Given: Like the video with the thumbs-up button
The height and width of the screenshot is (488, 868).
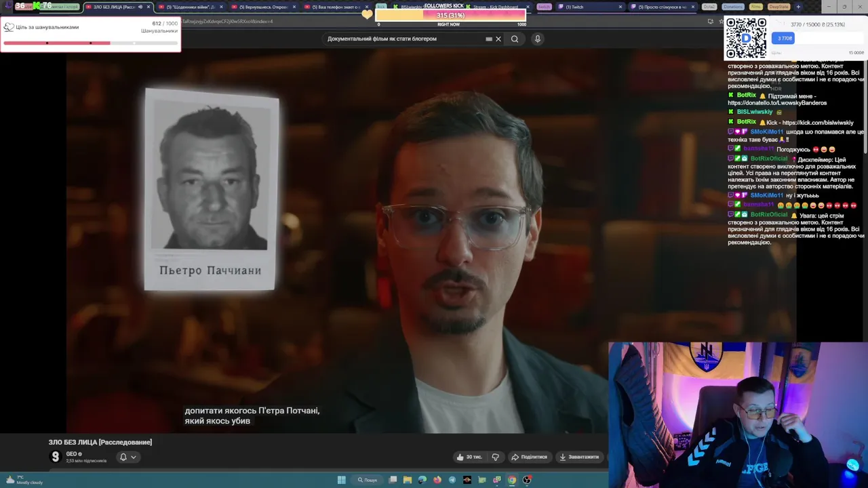Looking at the screenshot, I should coord(469,457).
